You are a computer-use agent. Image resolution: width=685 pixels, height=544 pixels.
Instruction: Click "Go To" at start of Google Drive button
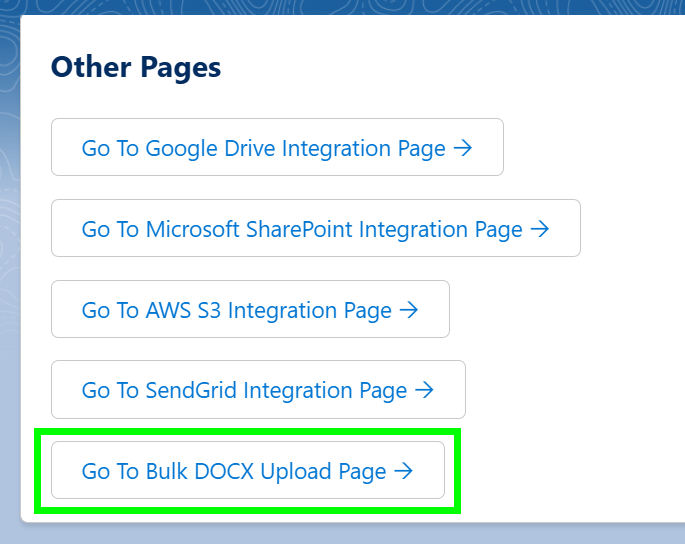[x=110, y=148]
